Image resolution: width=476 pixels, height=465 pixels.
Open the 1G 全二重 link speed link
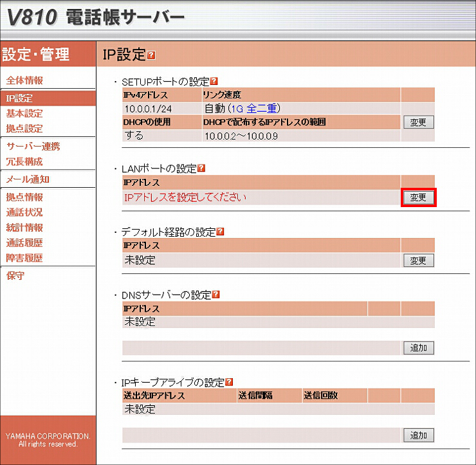click(x=254, y=108)
